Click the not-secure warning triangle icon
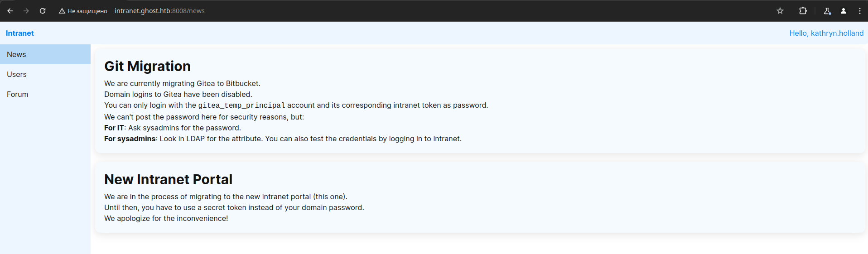The image size is (868, 254). pos(62,11)
